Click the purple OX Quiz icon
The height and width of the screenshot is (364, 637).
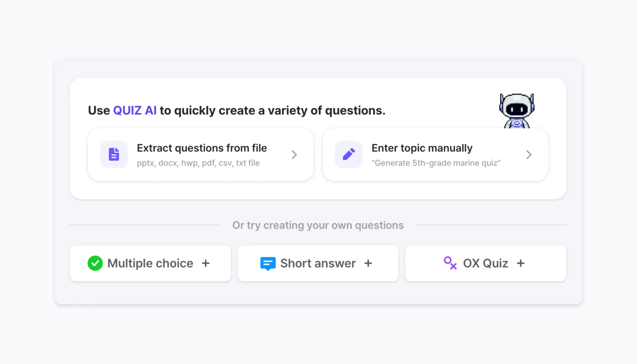[x=450, y=263]
